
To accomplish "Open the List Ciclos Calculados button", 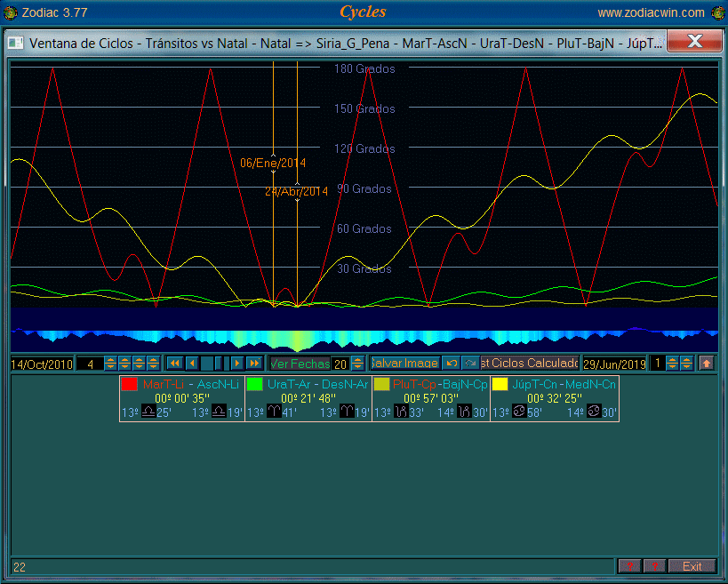I will pos(530,364).
